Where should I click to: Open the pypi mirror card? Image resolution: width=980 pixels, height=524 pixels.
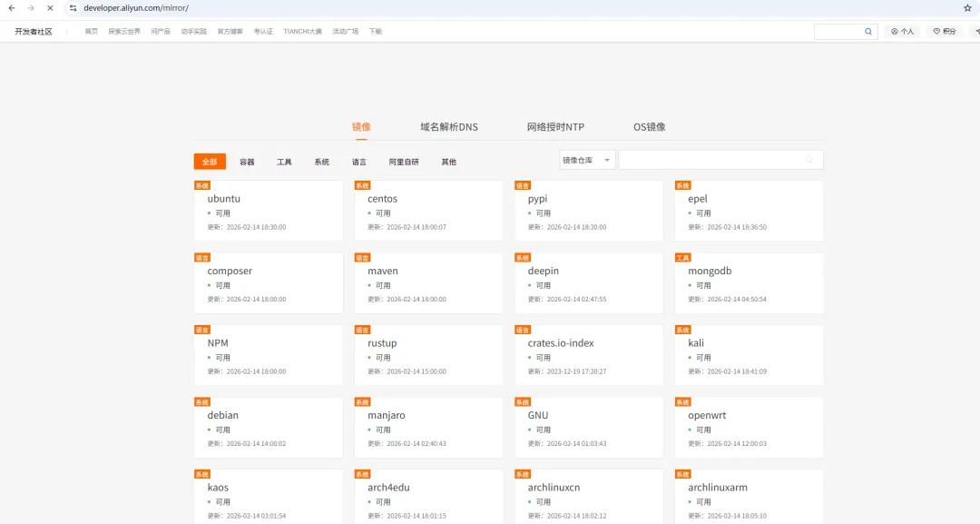point(589,211)
